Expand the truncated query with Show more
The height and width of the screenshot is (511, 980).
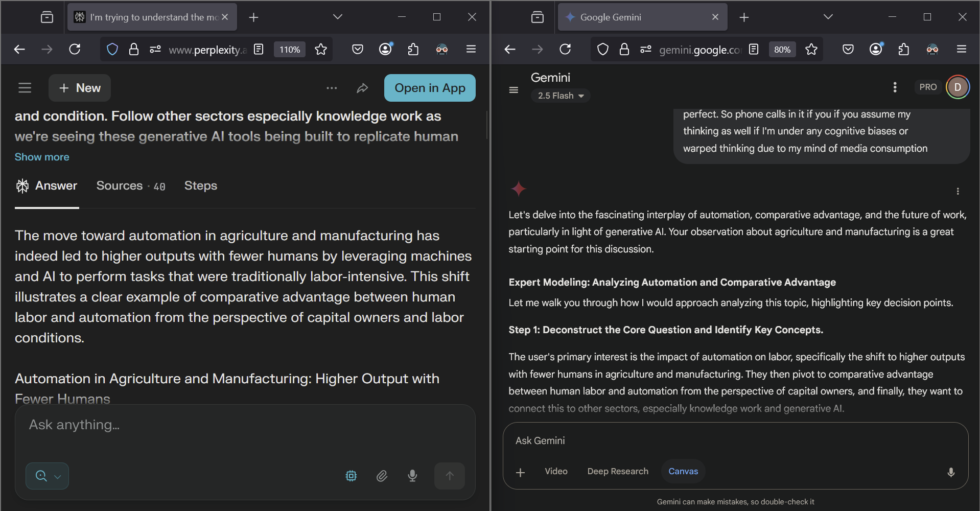click(42, 157)
